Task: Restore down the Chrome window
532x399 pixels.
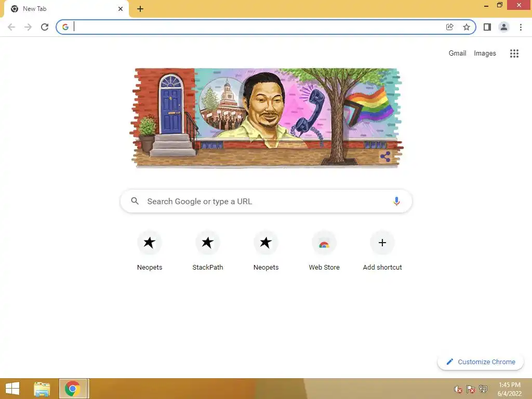Action: pyautogui.click(x=500, y=5)
